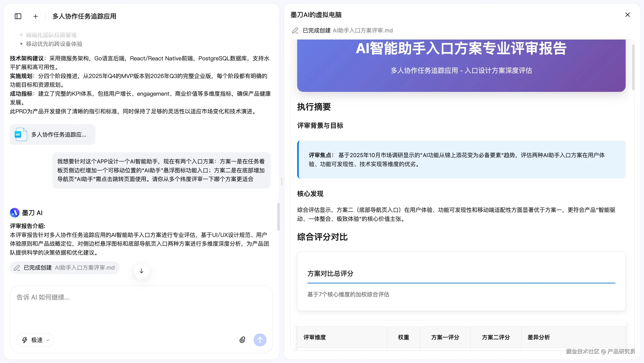Click the report preview vertical scrollbar
Screen dimensions: 644x363
point(633,68)
